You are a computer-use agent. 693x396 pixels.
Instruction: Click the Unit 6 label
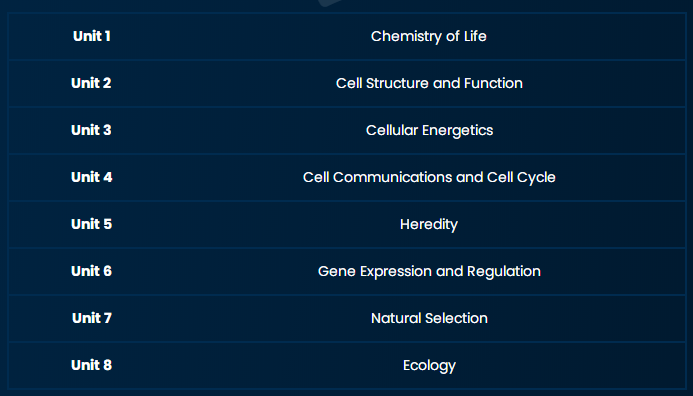click(x=91, y=271)
